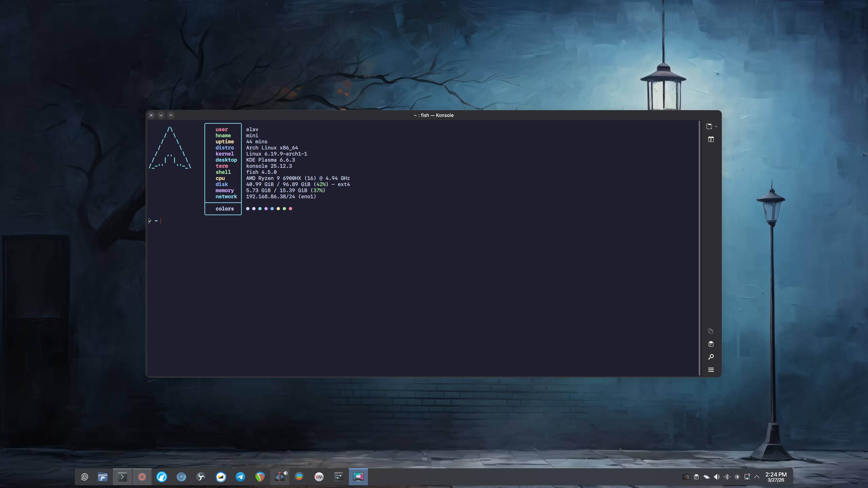868x488 pixels.
Task: Open Konsole's find search icon
Action: [x=711, y=357]
